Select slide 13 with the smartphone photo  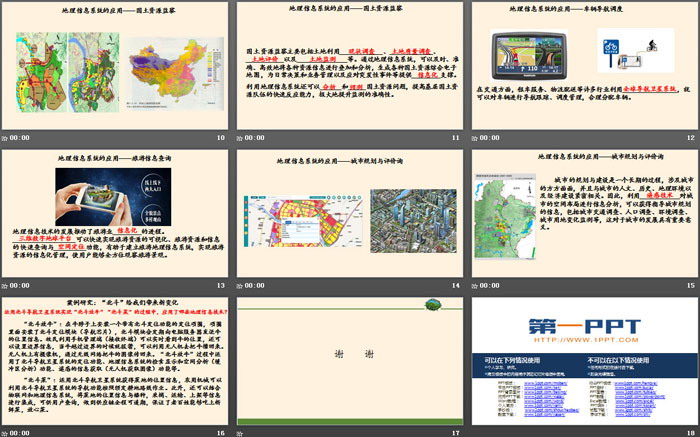pyautogui.click(x=115, y=212)
